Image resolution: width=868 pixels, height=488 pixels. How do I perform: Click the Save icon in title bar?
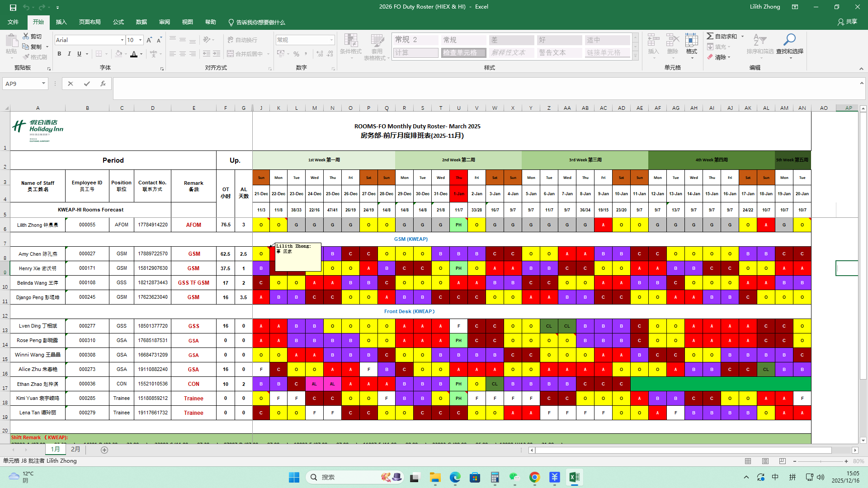13,7
